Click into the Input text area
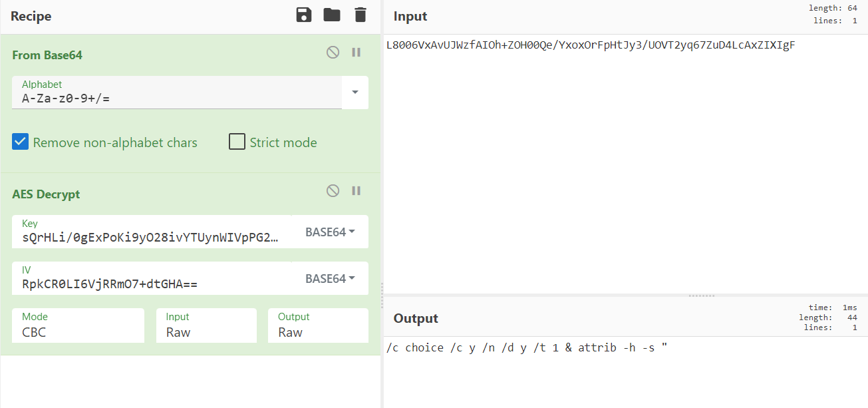 coord(625,166)
